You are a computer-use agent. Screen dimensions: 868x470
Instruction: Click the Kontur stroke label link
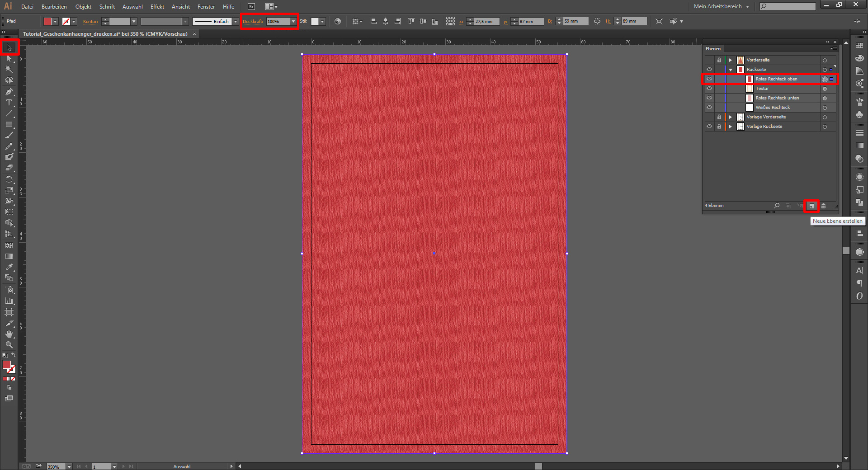coord(90,22)
